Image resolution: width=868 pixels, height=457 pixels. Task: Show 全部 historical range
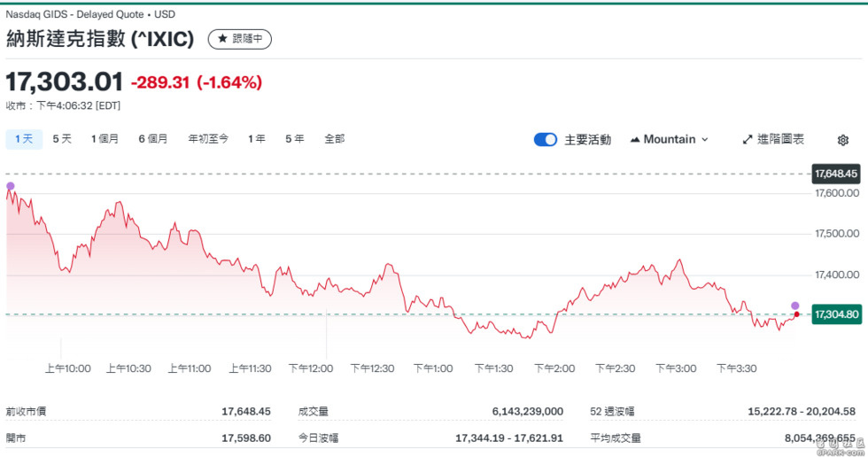[335, 139]
